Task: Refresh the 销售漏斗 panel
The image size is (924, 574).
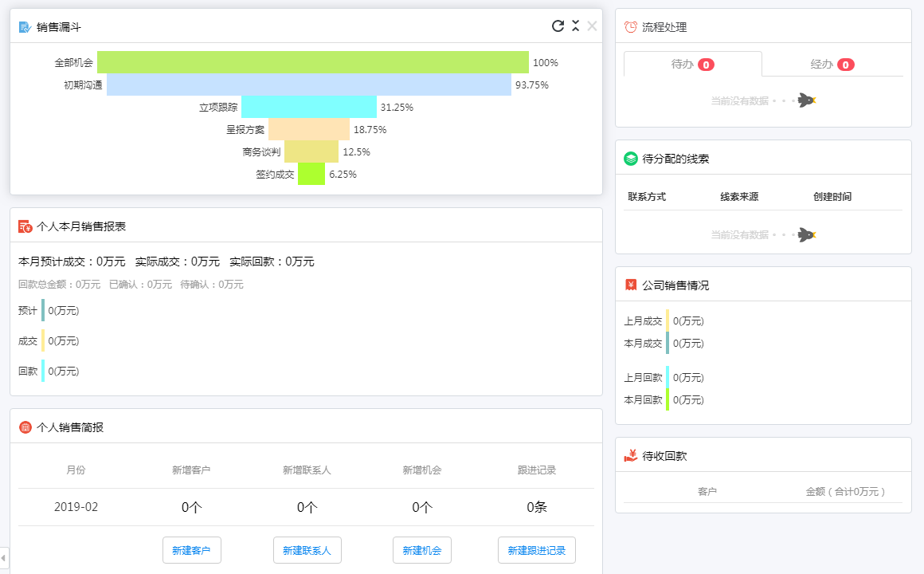Action: tap(558, 26)
